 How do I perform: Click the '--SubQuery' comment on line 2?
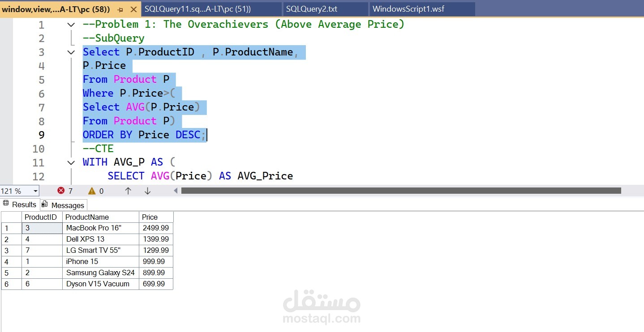click(x=114, y=38)
